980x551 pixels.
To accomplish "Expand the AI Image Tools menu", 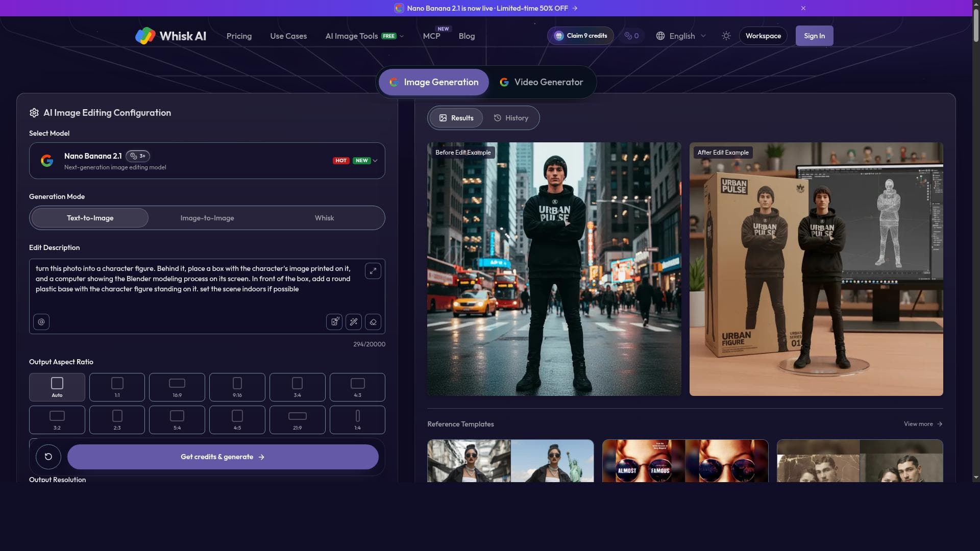I will coord(364,36).
